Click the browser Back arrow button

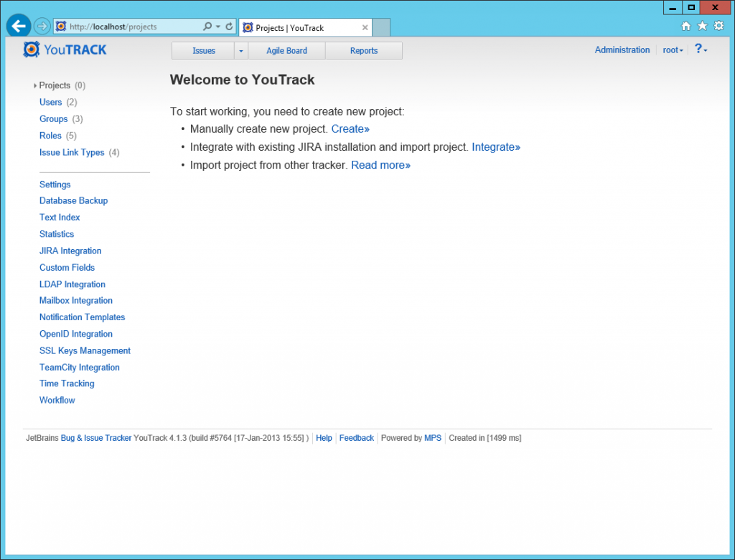[x=19, y=26]
